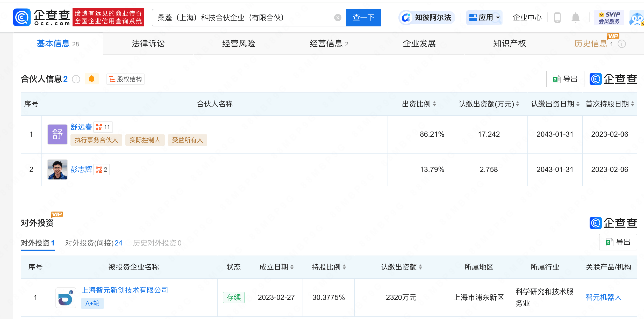
Task: Click 2320万元 capital cell
Action: (x=401, y=297)
